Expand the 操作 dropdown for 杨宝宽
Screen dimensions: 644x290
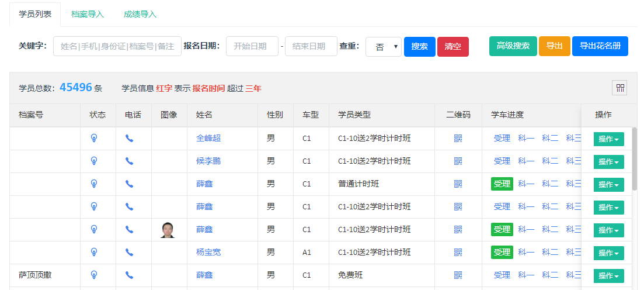click(x=608, y=253)
